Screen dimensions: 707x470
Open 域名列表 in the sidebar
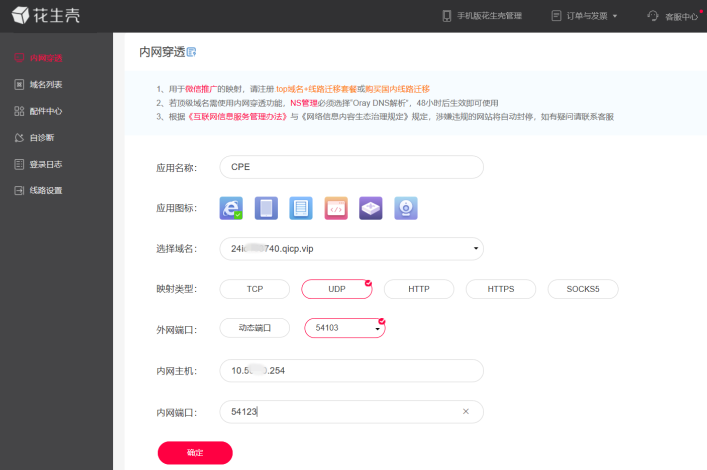46,85
